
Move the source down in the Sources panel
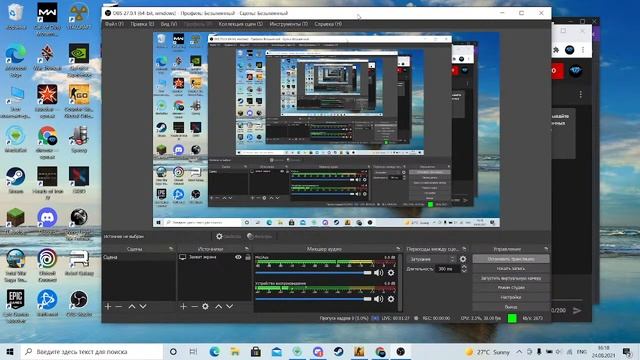click(230, 306)
